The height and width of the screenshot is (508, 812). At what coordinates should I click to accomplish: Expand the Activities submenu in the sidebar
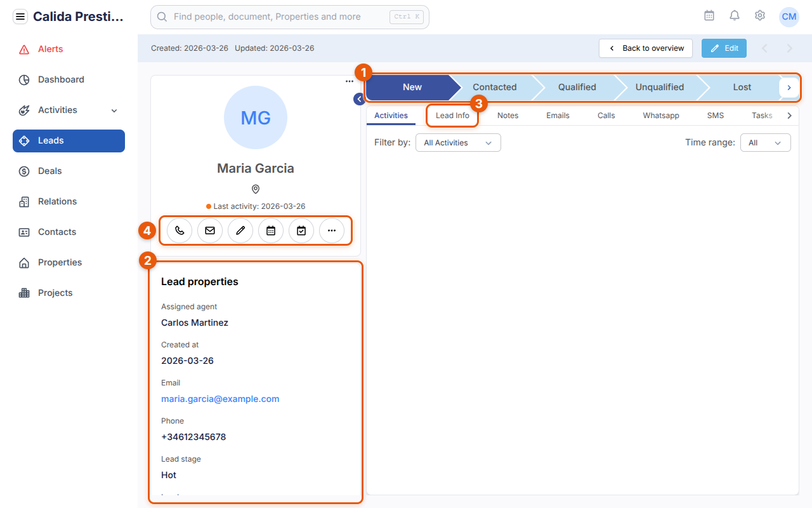(x=114, y=110)
